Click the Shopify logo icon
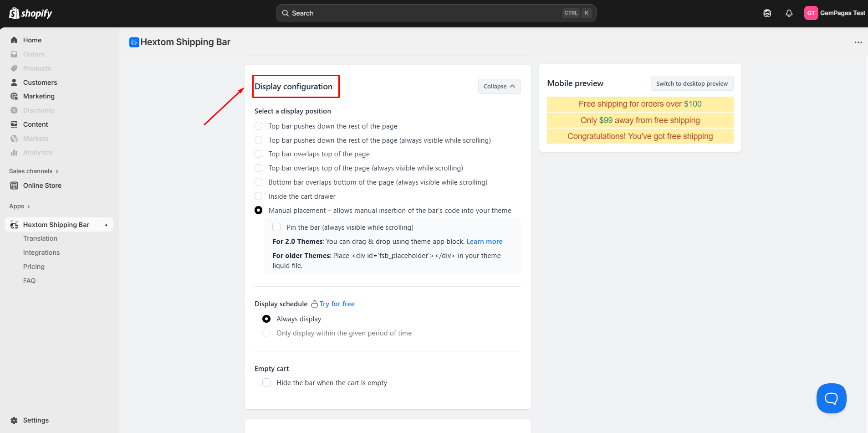868x433 pixels. pyautogui.click(x=15, y=13)
